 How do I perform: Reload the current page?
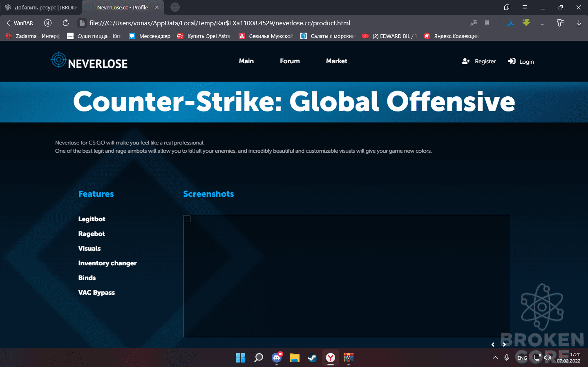click(65, 23)
